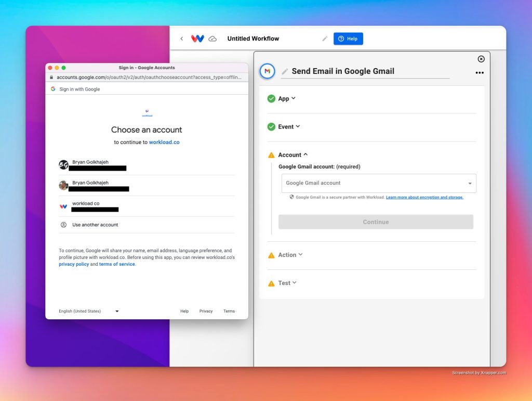This screenshot has height=401, width=532.
Task: Click the green check beside App
Action: click(x=271, y=99)
